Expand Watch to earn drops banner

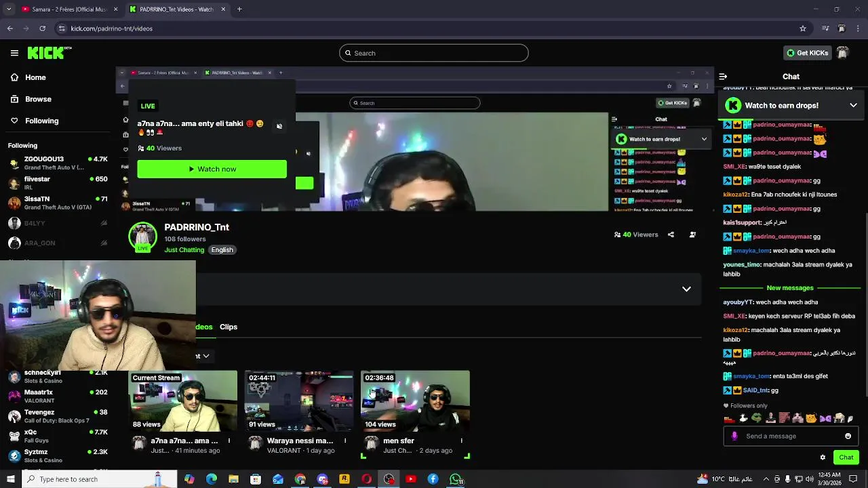click(853, 106)
